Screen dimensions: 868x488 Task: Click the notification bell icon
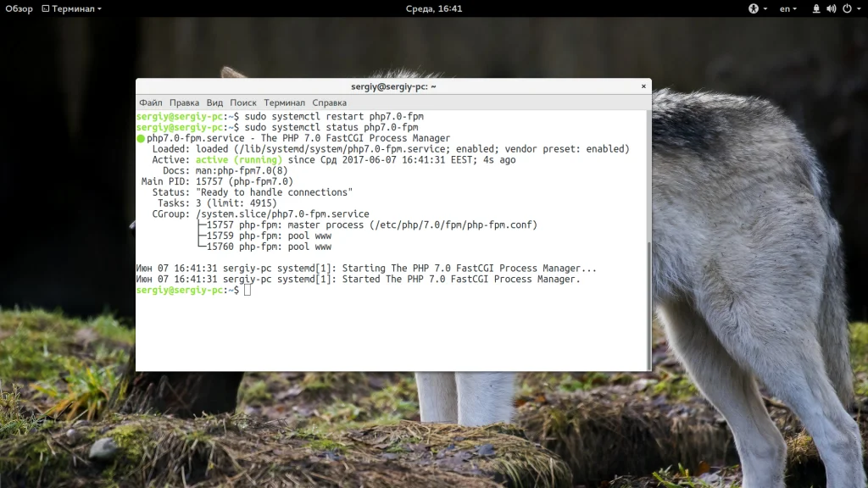point(816,8)
